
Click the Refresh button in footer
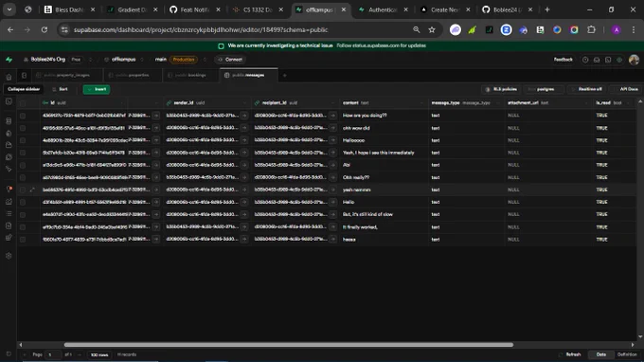(570, 354)
